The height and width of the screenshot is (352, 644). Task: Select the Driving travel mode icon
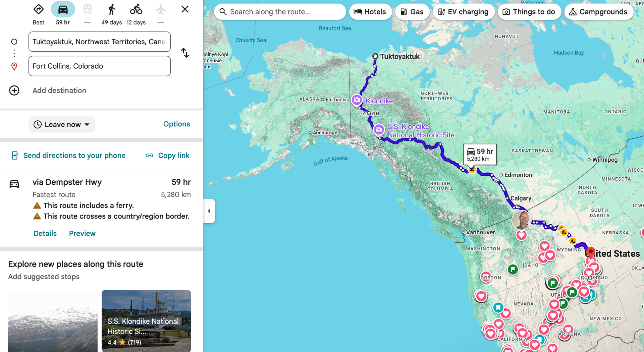tap(63, 10)
